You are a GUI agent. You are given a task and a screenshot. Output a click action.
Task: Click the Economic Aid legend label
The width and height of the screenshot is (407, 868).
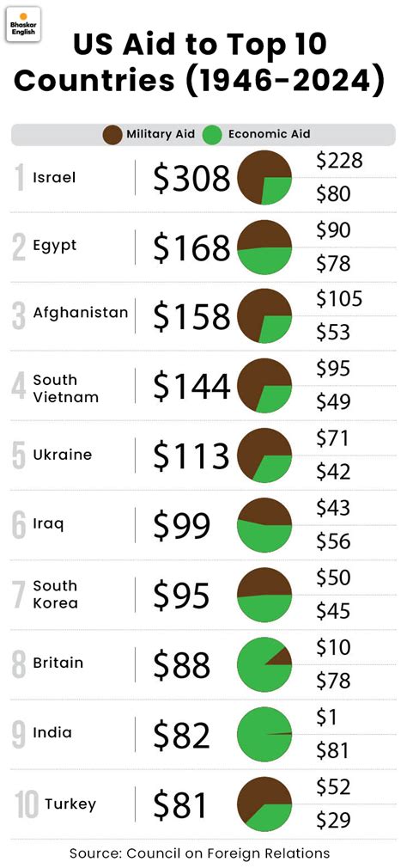click(270, 134)
